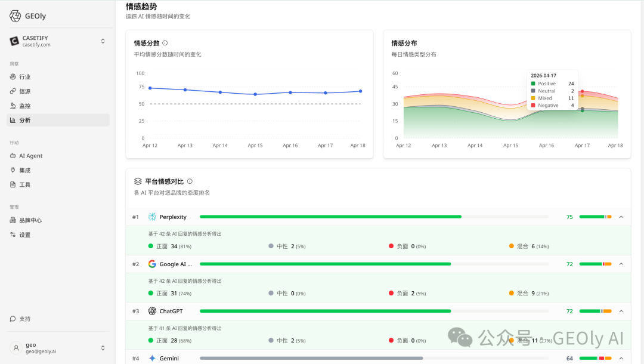Open the 集成 sidebar item
644x364 pixels.
(58, 170)
